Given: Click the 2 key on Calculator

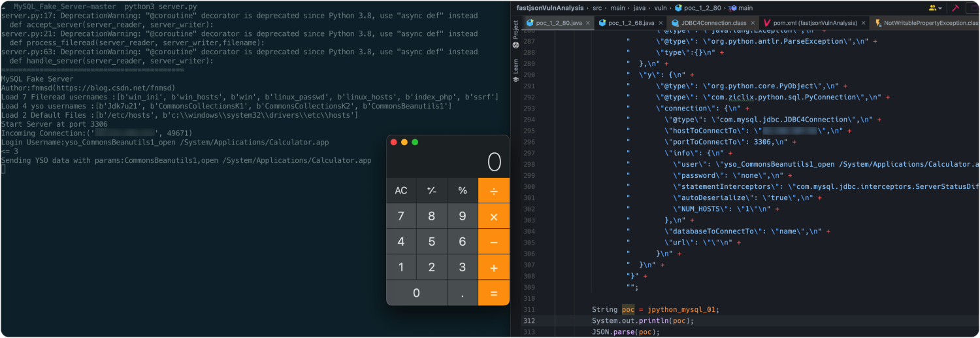Looking at the screenshot, I should [x=432, y=267].
